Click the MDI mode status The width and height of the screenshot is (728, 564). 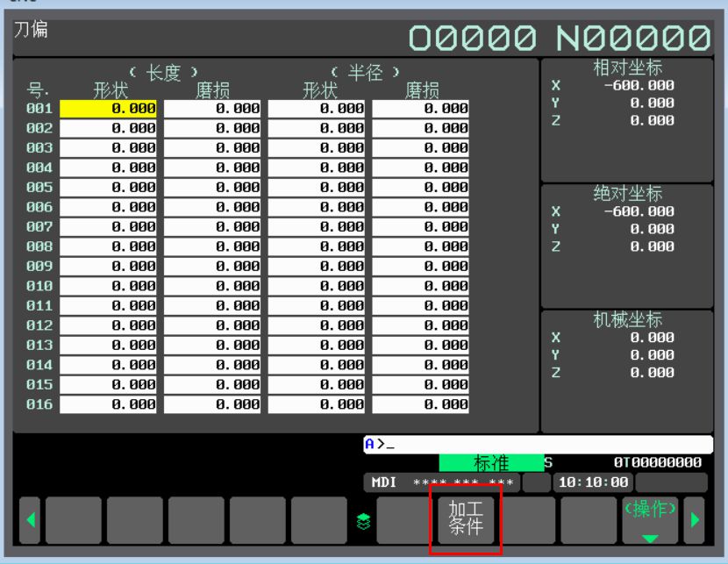click(x=383, y=482)
